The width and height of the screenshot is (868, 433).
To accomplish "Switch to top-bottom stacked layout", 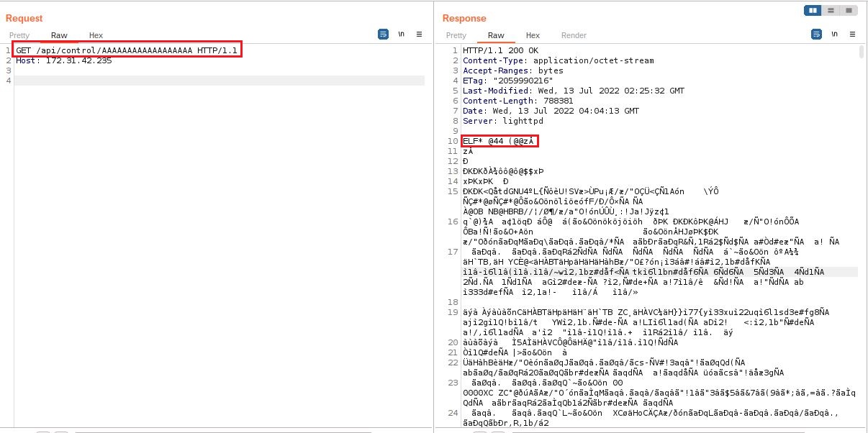I will coord(831,11).
